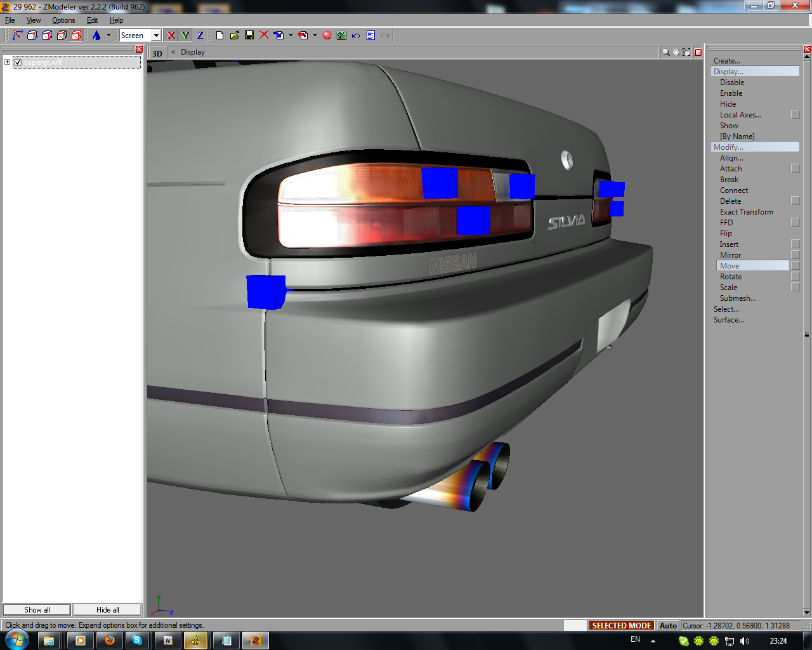Open Firefox from the taskbar
Image resolution: width=812 pixels, height=650 pixels.
coord(108,640)
